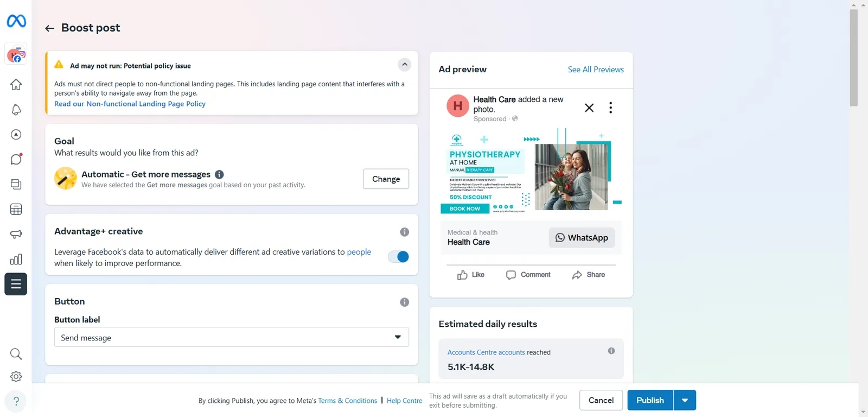The width and height of the screenshot is (868, 417).
Task: Open the compass icon in sidebar
Action: [16, 135]
